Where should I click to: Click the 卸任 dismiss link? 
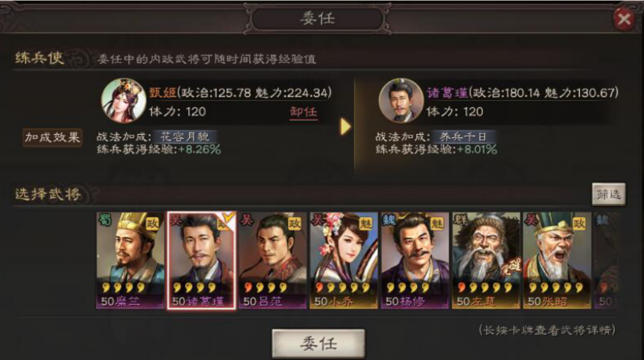tap(304, 112)
